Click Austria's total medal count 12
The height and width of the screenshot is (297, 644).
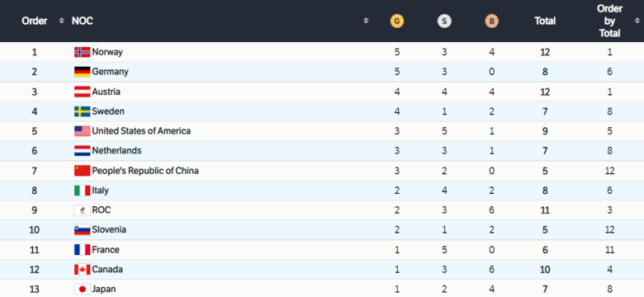pos(545,92)
